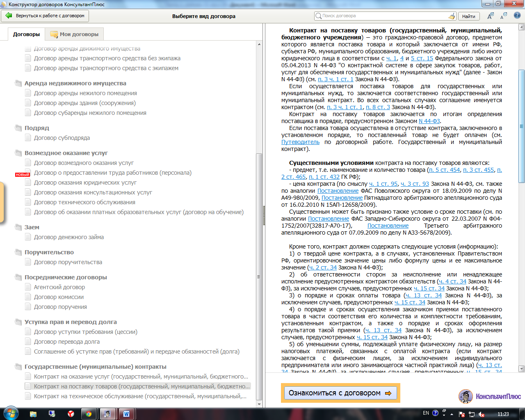The image size is (525, 420).
Task: Select Аренда недвижимого имущества category
Action: (75, 83)
